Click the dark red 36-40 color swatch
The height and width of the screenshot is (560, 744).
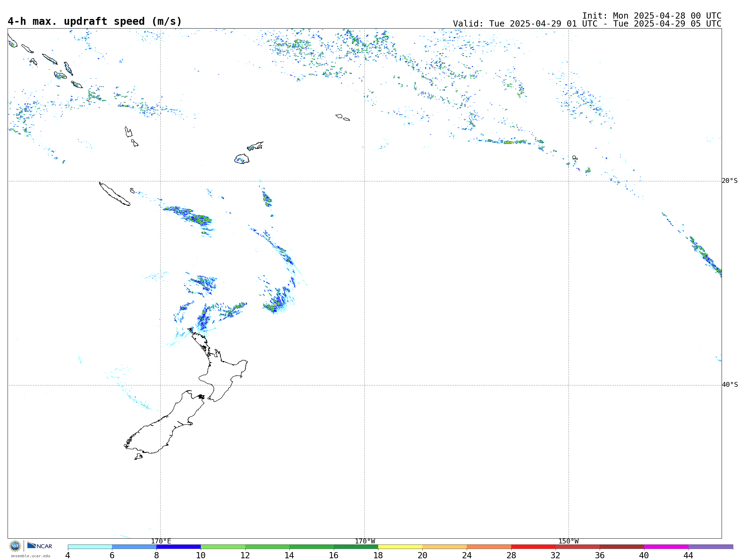tap(622, 547)
